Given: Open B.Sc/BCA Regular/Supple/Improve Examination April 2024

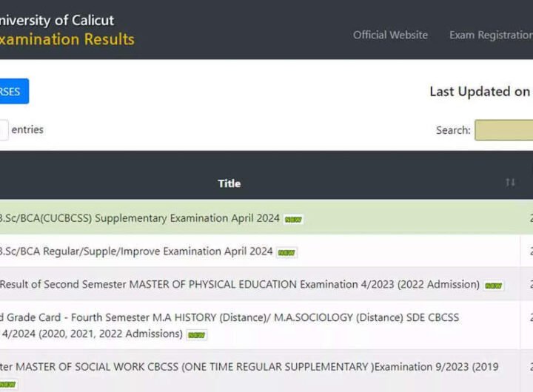Looking at the screenshot, I should (136, 251).
